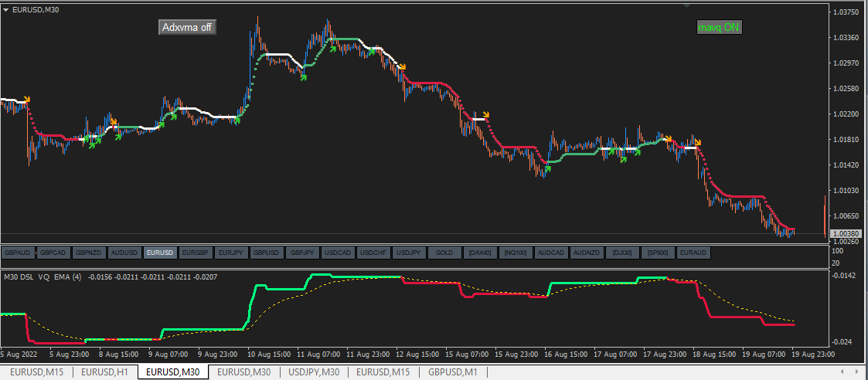Switch chart to GOLD symbol
Screen dimensions: 868x380
tap(444, 253)
